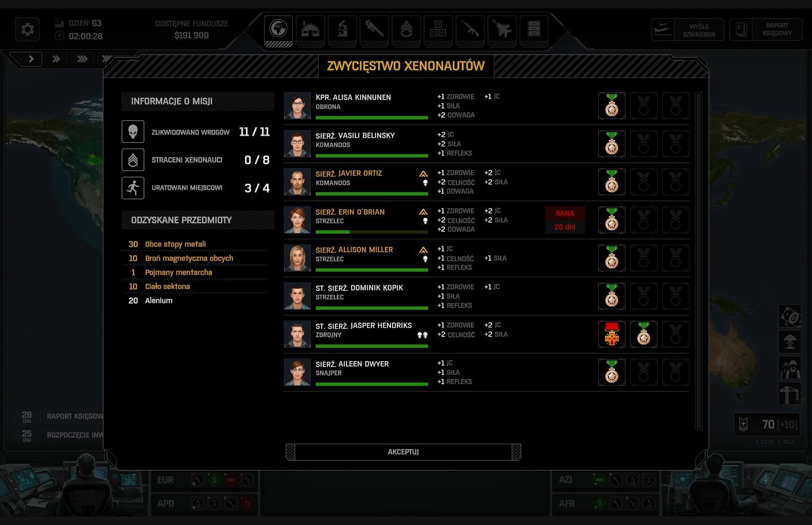The image size is (812, 525).
Task: Open the Geoscape globe screen
Action: (278, 29)
